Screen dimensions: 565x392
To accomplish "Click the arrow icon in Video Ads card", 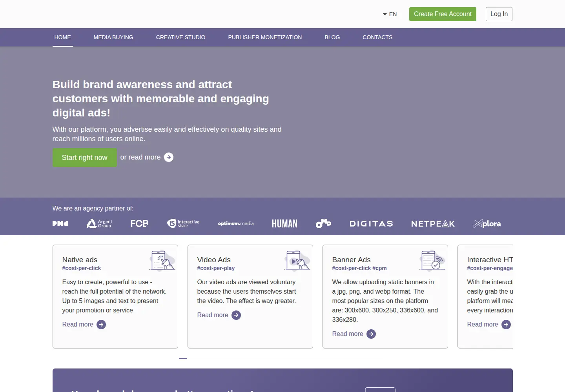I will point(236,315).
